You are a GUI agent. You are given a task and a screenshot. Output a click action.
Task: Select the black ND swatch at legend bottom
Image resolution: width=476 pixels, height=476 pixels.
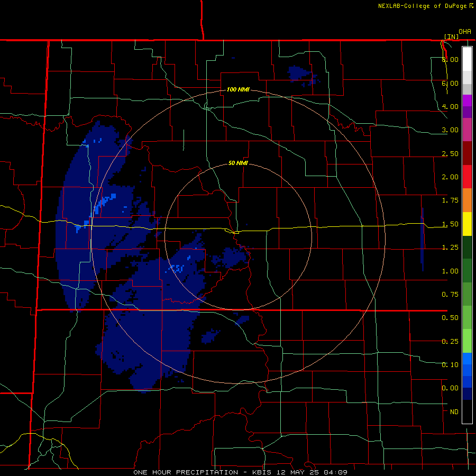tap(467, 411)
